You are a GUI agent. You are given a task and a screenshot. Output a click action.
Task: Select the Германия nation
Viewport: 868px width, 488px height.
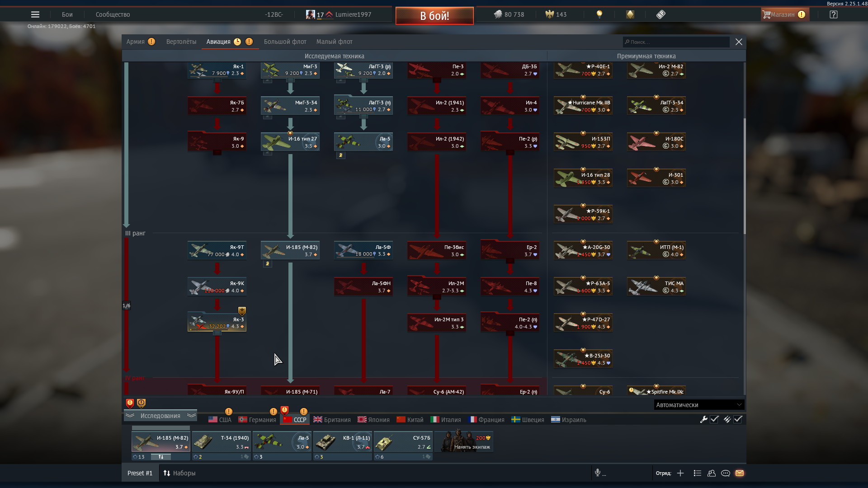tap(257, 420)
